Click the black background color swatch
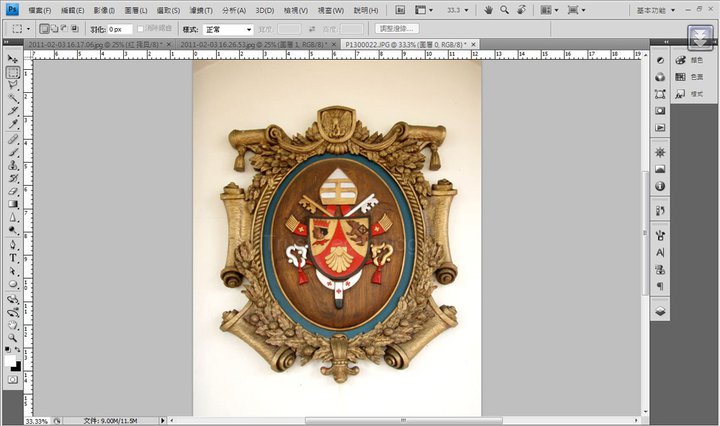The width and height of the screenshot is (720, 426). point(18,367)
